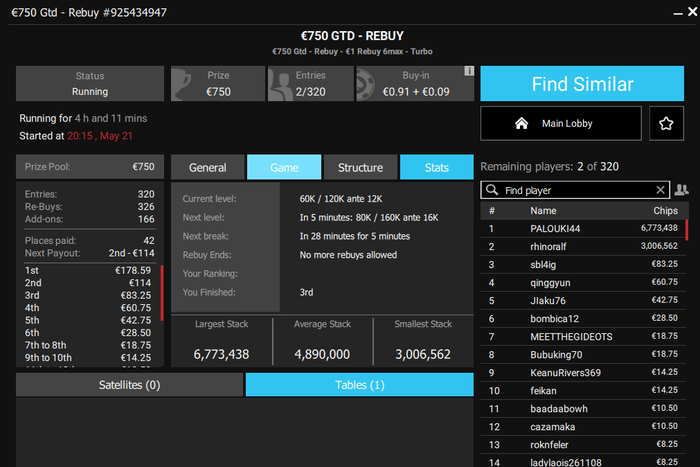This screenshot has height=467, width=700.
Task: Select player Bubuking70 row
Action: click(582, 354)
